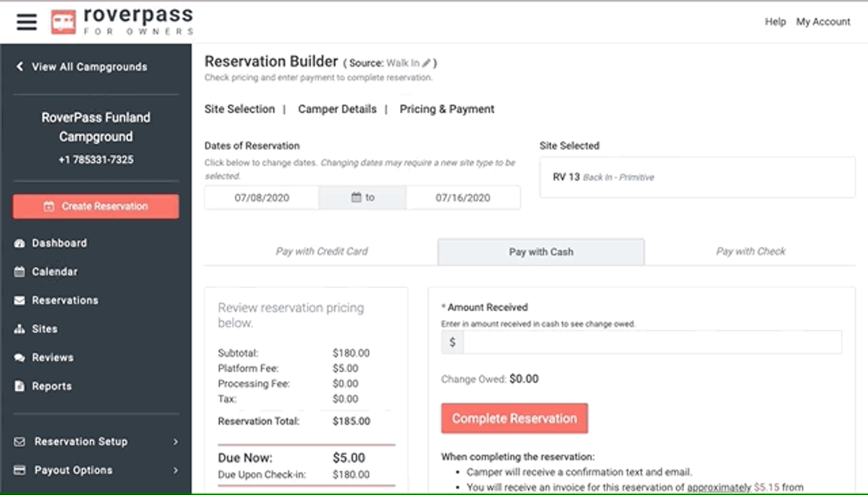Screen dimensions: 868x495
Task: Click the RoverPass Funland Campground name
Action: 96,127
